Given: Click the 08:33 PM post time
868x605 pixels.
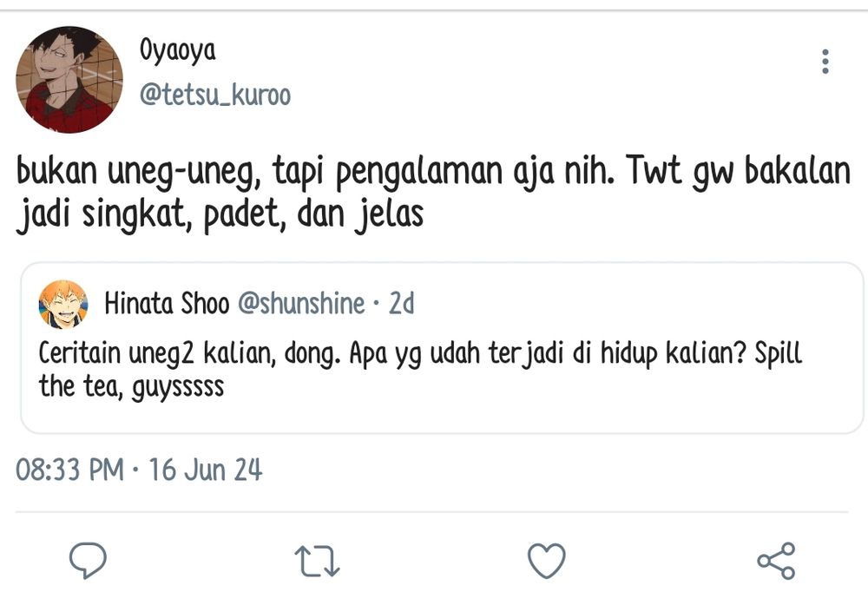Looking at the screenshot, I should 70,470.
